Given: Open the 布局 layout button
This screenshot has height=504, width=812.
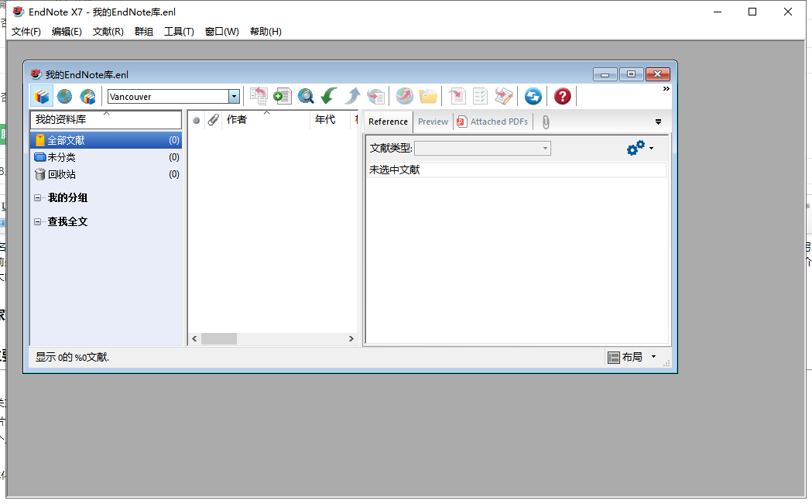Looking at the screenshot, I should 631,357.
